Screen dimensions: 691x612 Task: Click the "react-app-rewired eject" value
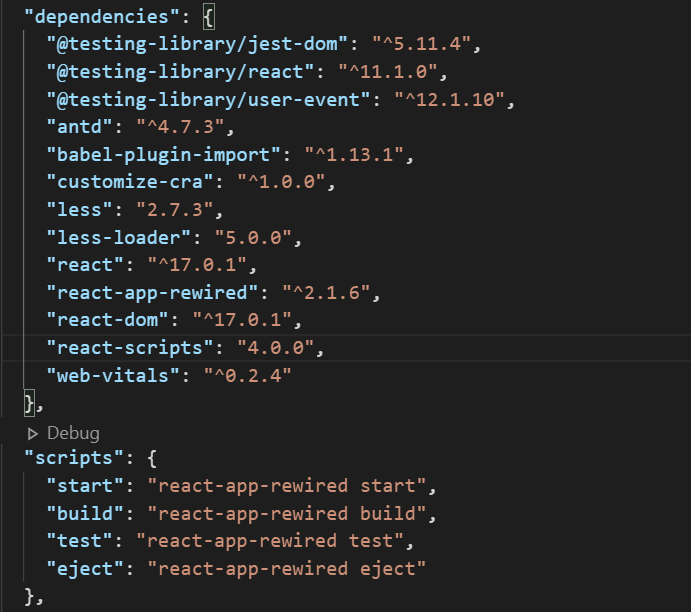tap(286, 569)
